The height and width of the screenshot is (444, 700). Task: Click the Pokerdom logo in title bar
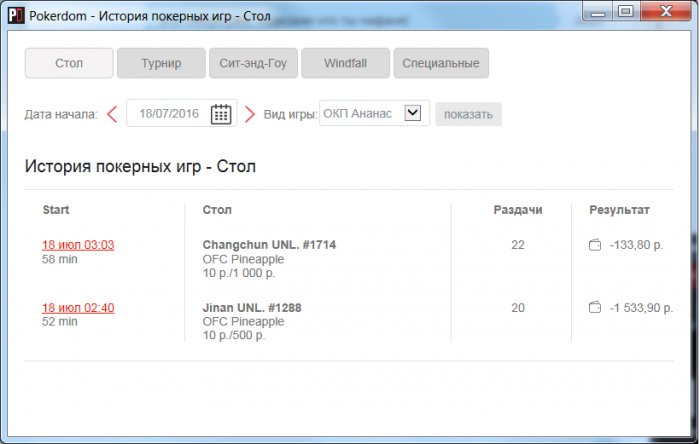coord(16,16)
